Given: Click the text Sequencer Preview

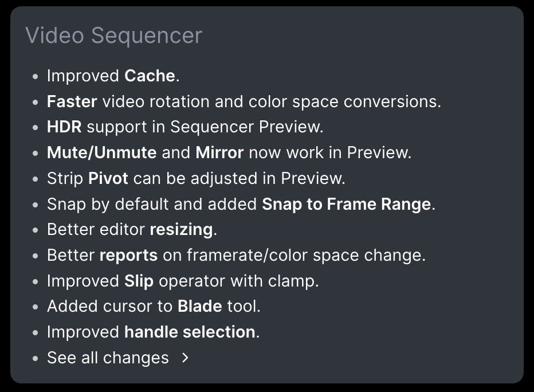Looking at the screenshot, I should [x=246, y=127].
